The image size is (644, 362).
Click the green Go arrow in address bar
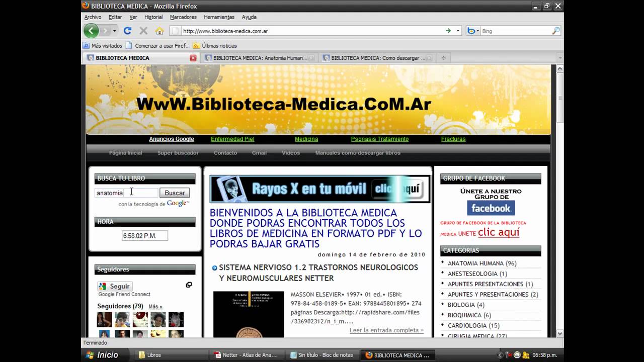point(448,31)
